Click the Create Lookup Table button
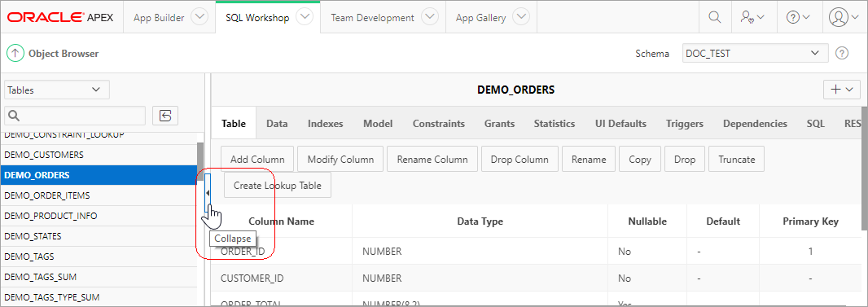 click(x=278, y=186)
